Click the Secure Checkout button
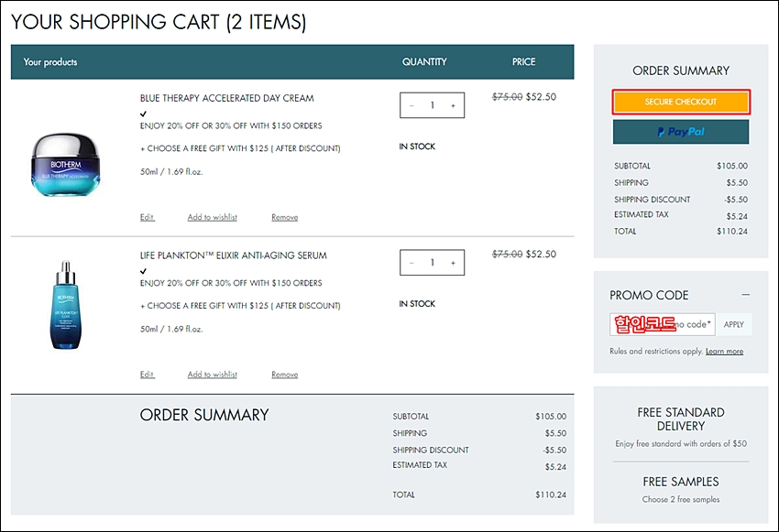Screen dimensions: 779x532 (x=681, y=102)
